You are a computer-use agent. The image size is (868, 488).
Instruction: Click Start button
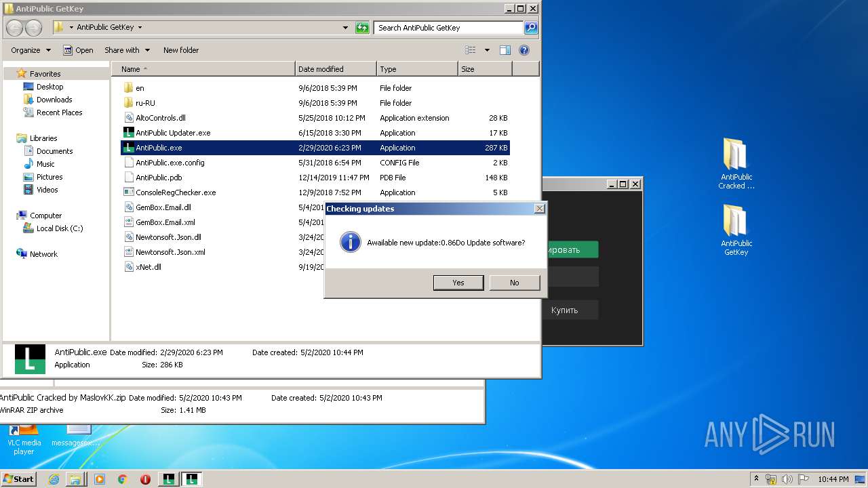click(19, 479)
